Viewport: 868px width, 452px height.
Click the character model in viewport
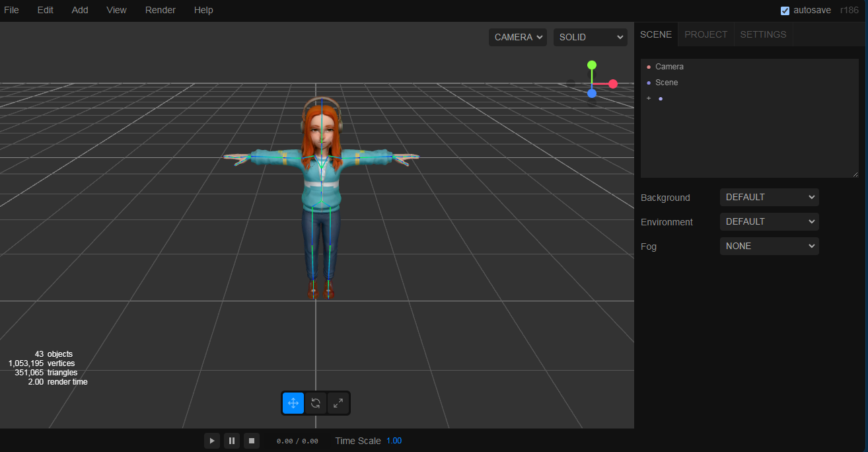321,198
